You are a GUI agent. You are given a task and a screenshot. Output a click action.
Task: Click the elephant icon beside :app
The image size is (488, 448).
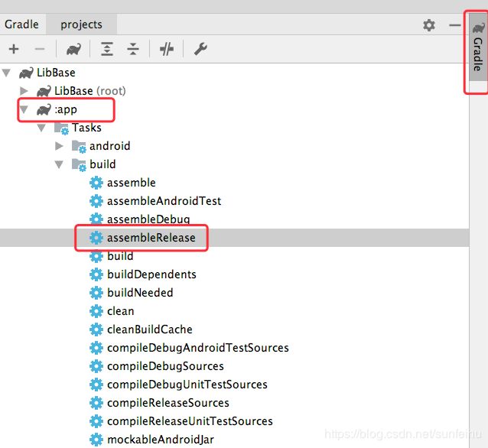tap(44, 109)
